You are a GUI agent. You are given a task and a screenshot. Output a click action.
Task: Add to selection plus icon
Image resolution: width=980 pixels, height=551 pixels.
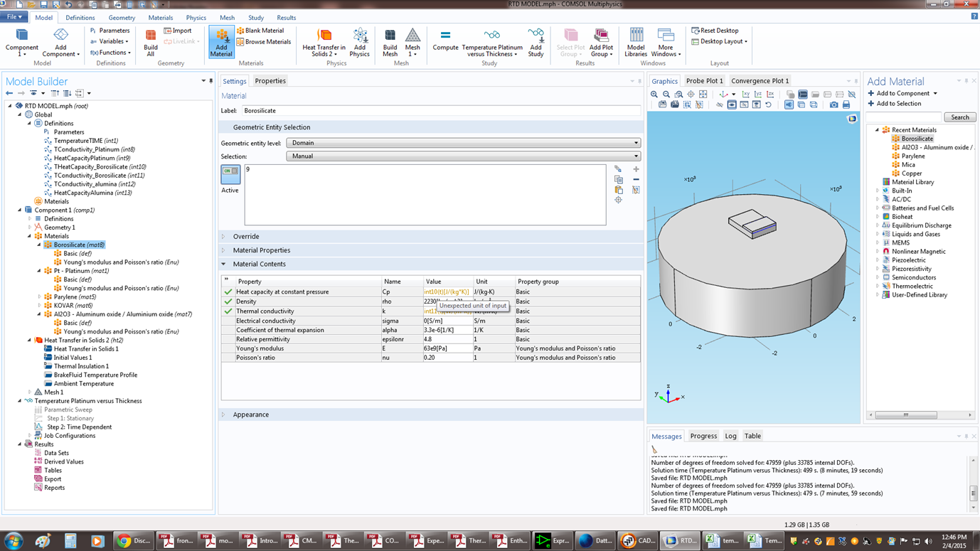636,169
